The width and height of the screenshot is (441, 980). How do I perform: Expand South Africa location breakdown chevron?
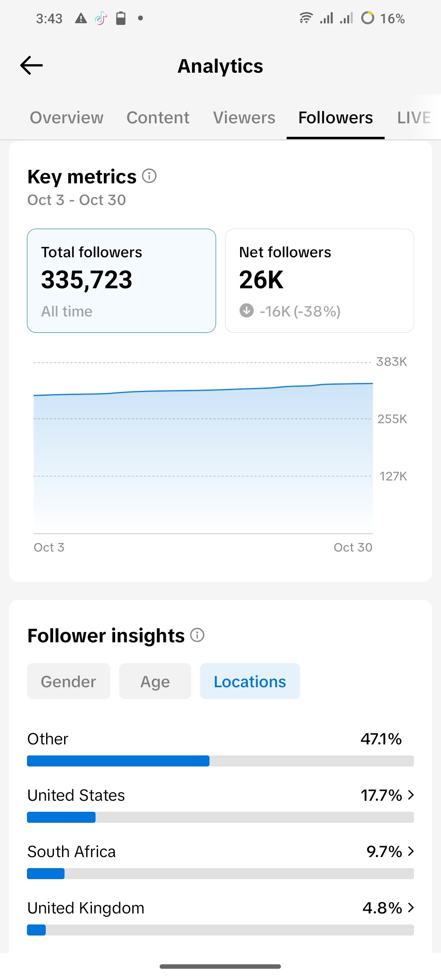[411, 851]
